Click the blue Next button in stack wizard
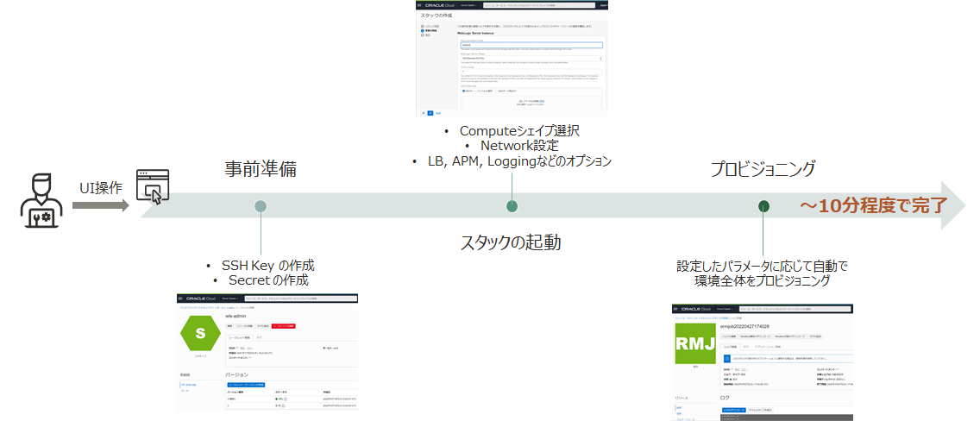Image resolution: width=980 pixels, height=421 pixels. [430, 113]
